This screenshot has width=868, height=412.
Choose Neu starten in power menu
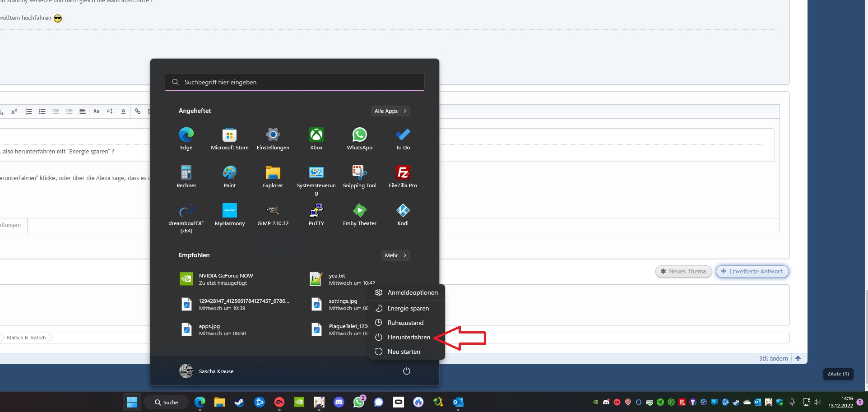(x=407, y=352)
